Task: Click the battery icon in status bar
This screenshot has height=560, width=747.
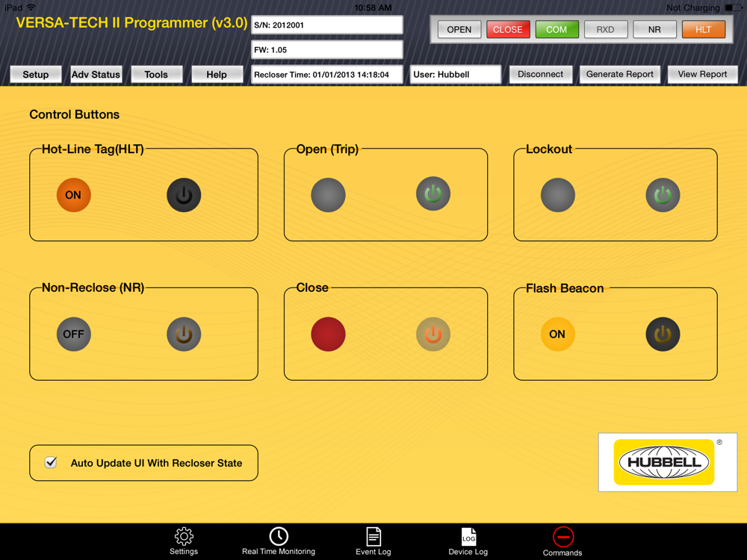Action: pos(733,7)
